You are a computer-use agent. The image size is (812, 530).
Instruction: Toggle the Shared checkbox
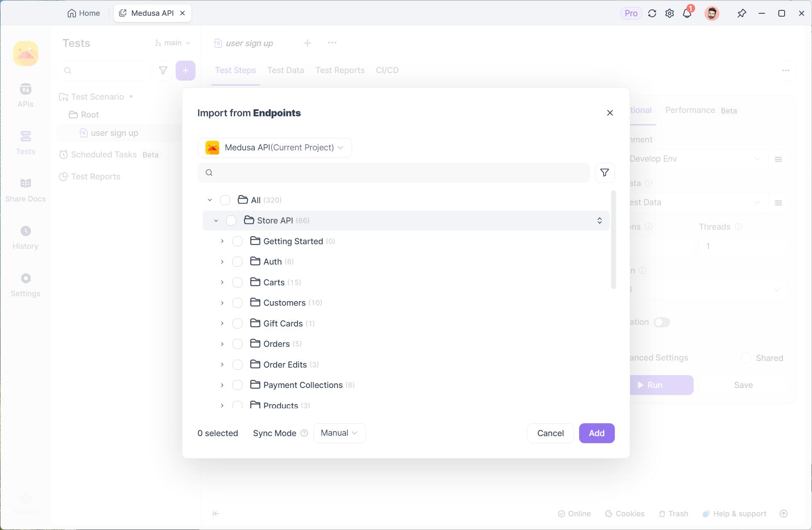point(746,358)
